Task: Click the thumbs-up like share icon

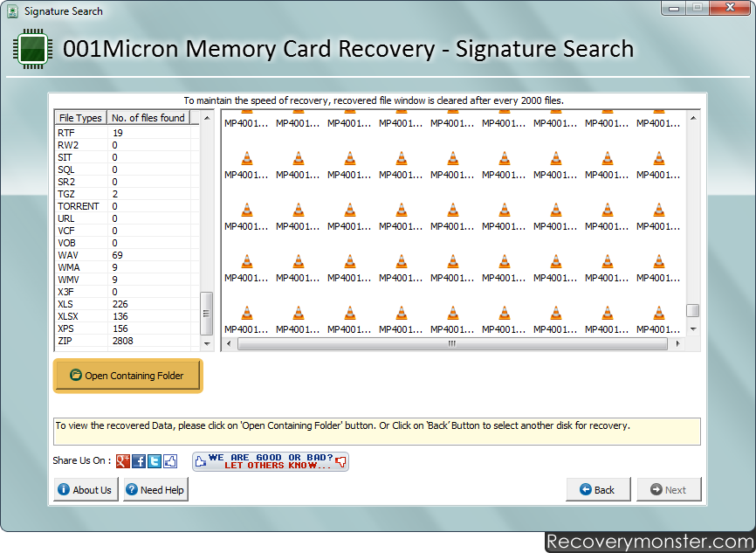Action: [170, 461]
